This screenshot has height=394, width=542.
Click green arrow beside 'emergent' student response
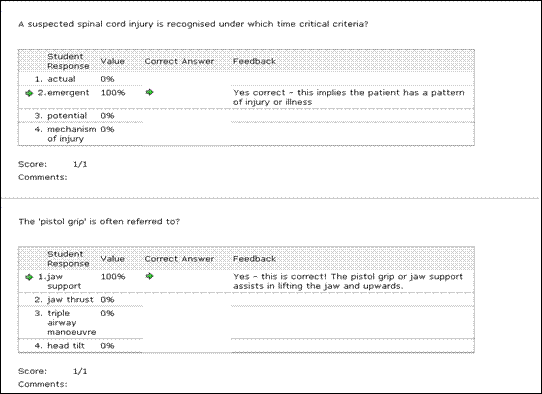29,93
